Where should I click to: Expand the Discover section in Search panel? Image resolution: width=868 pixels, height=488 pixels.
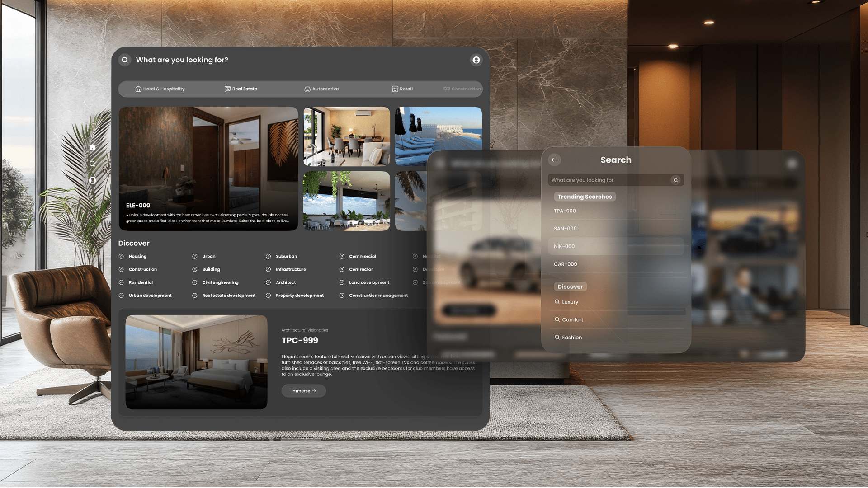[x=570, y=286]
